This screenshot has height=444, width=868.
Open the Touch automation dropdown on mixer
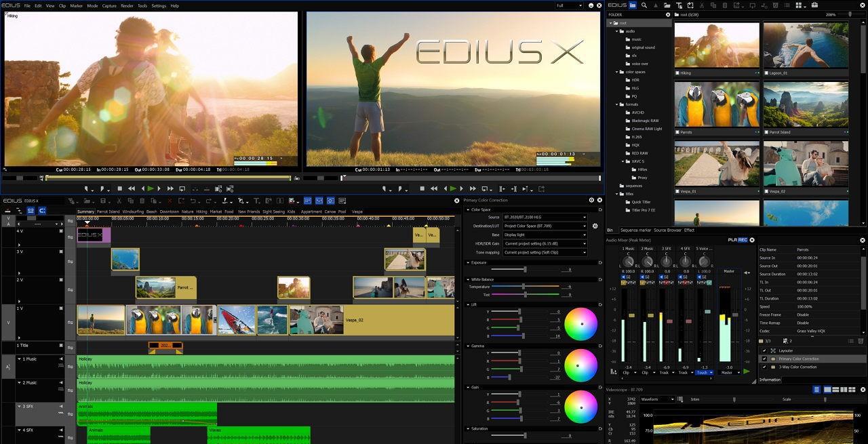pos(704,372)
